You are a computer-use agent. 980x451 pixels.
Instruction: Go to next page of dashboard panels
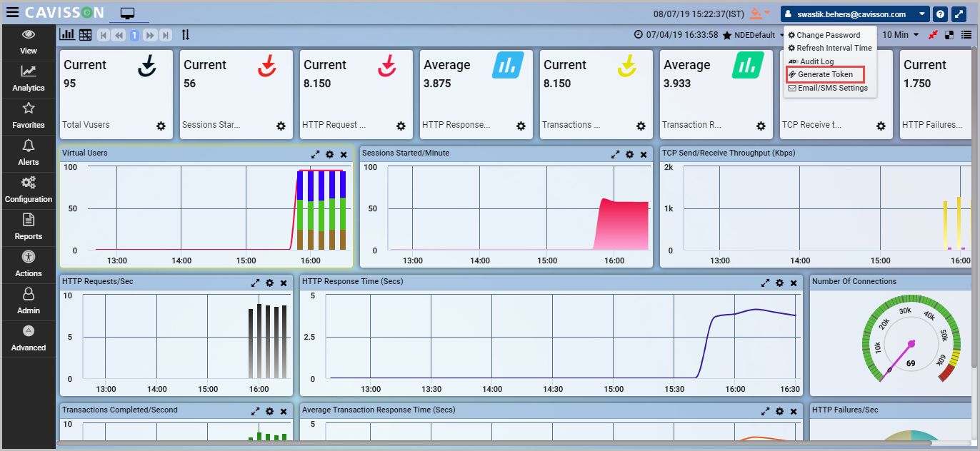point(150,35)
